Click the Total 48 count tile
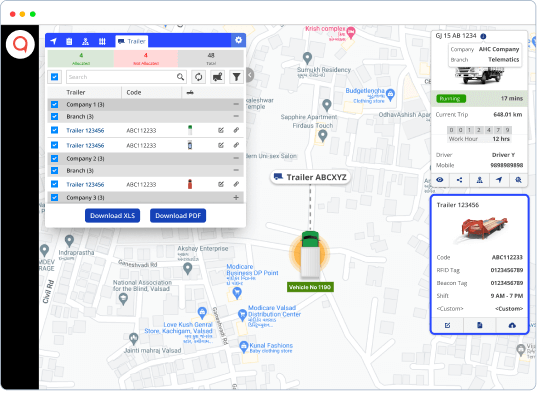 pos(211,59)
